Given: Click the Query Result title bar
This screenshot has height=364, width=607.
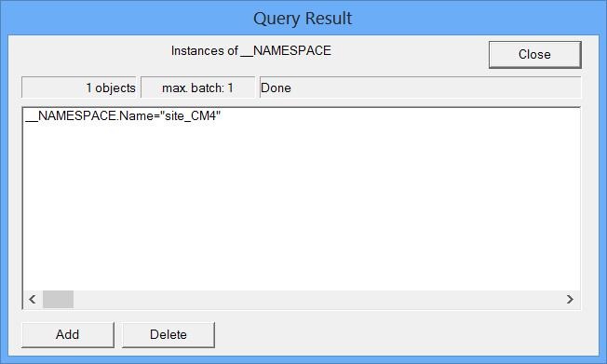Looking at the screenshot, I should (303, 18).
